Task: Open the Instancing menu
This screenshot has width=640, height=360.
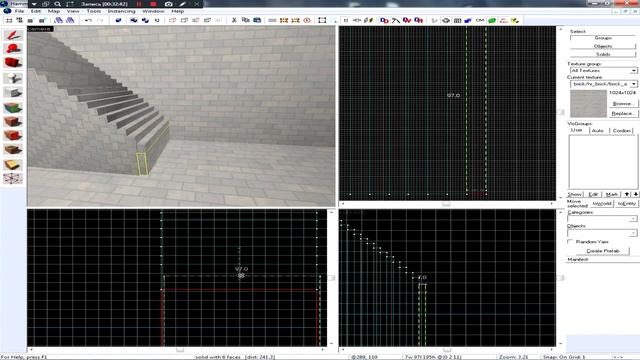Action: point(121,11)
